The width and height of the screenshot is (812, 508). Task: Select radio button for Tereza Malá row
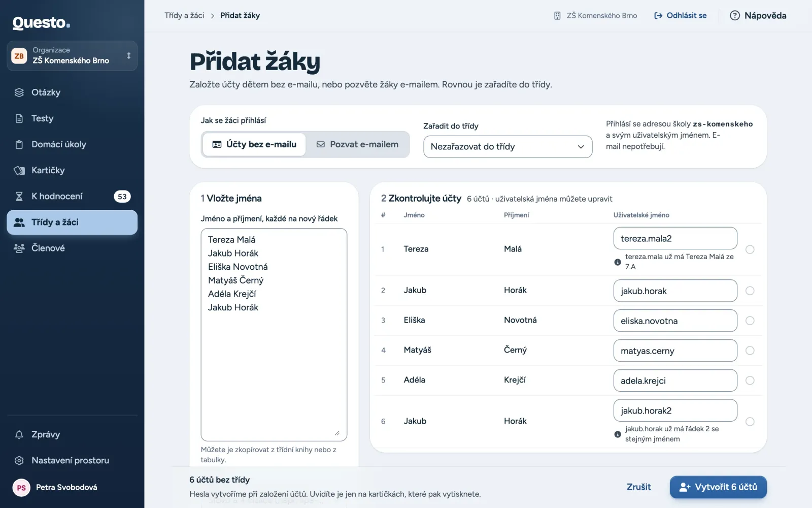[x=750, y=249]
